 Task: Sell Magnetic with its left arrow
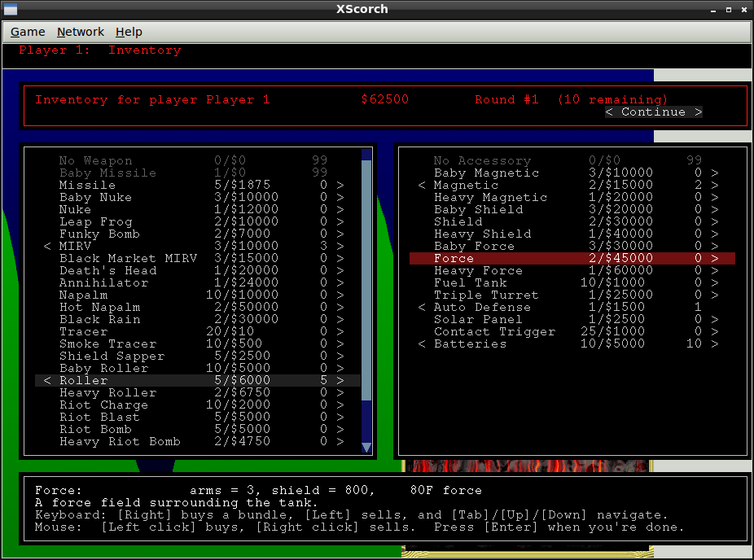coord(422,185)
